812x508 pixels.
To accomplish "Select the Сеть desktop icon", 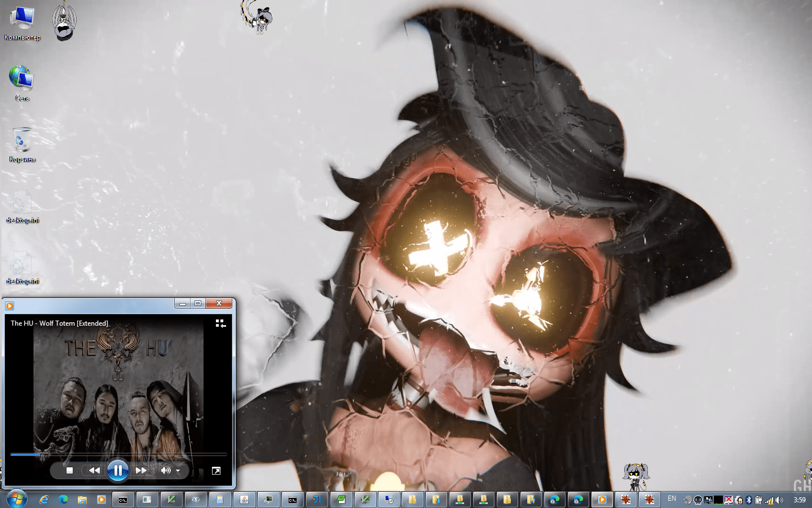I will (x=22, y=83).
